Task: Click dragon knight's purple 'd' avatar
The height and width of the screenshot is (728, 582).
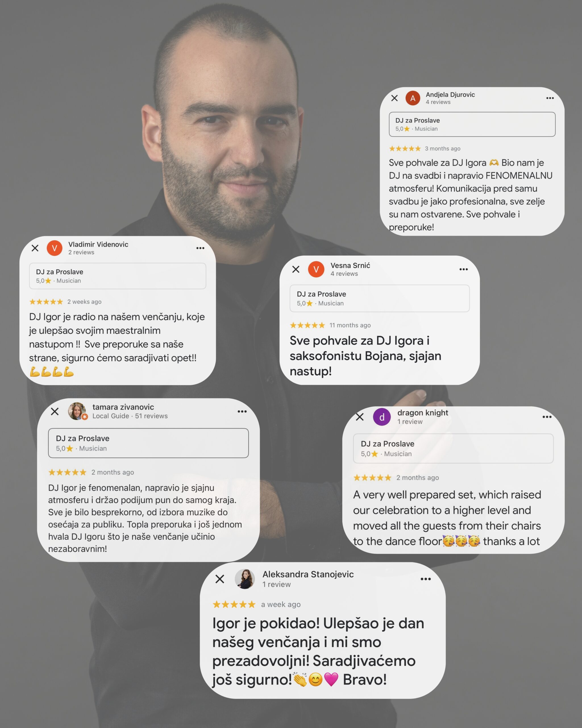Action: click(382, 417)
